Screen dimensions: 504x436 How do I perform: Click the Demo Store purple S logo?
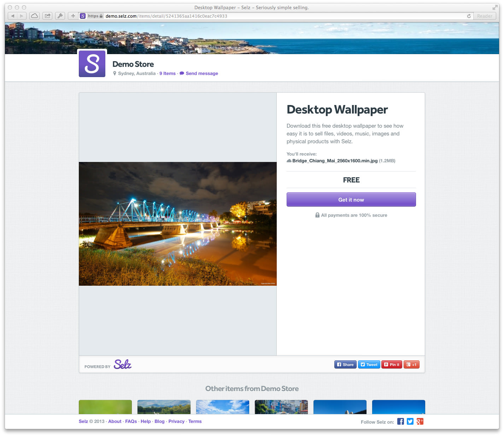point(92,64)
